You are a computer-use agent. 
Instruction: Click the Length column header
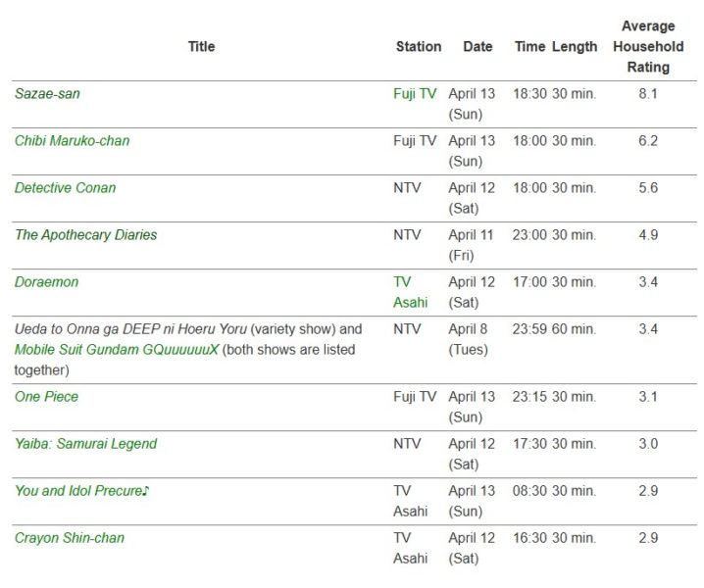[575, 47]
